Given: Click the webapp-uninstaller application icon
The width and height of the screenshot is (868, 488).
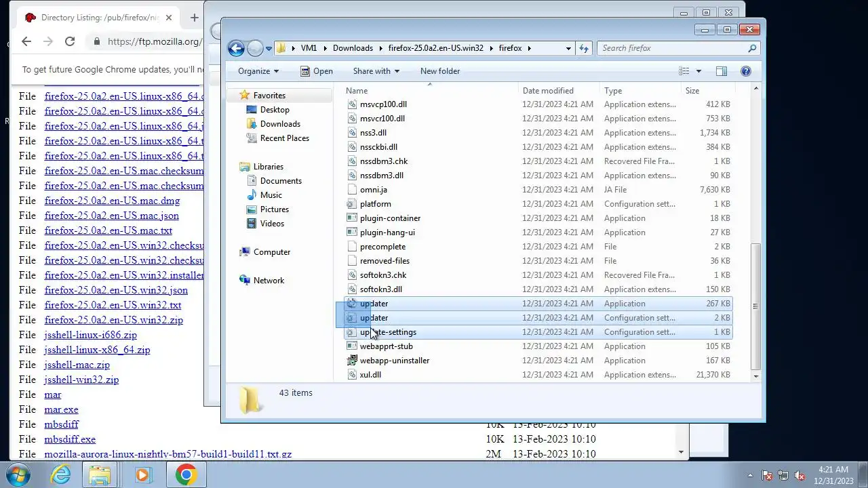Looking at the screenshot, I should tap(351, 361).
